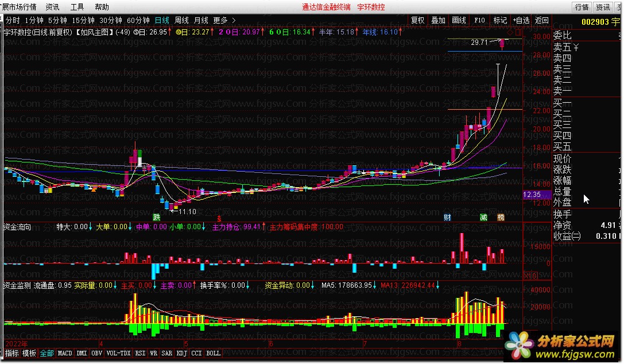Click the 模板 tab at bottom
Image resolution: width=624 pixels, height=364 pixels.
coord(29,353)
